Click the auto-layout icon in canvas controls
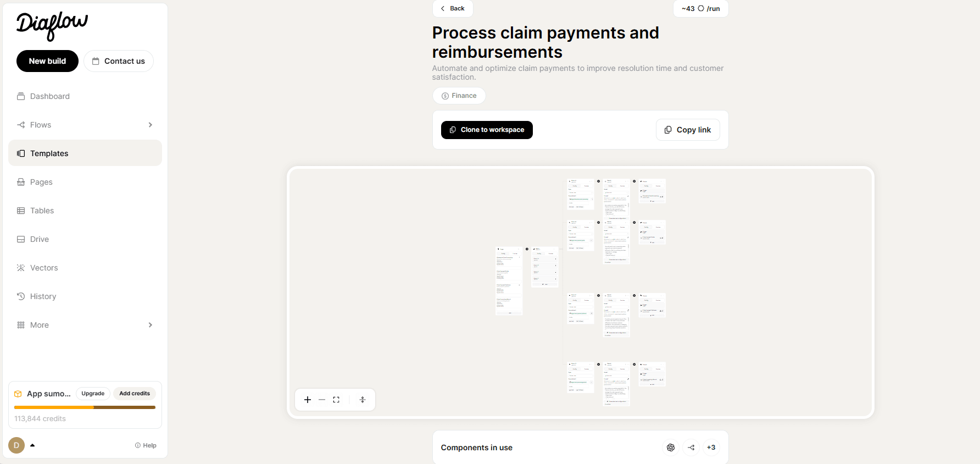This screenshot has width=980, height=464. point(363,400)
